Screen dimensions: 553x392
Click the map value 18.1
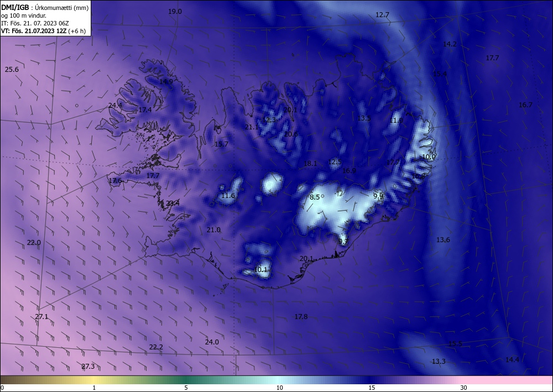[x=310, y=164]
